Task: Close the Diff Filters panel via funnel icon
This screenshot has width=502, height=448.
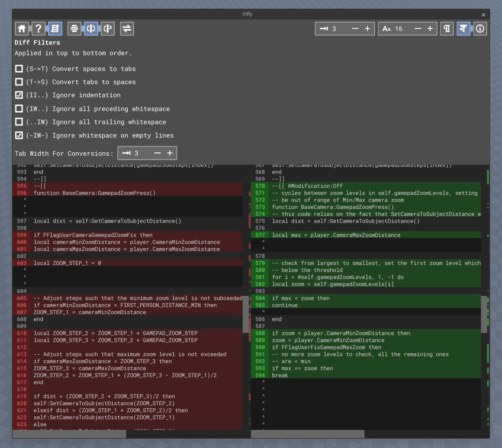Action: 463,29
